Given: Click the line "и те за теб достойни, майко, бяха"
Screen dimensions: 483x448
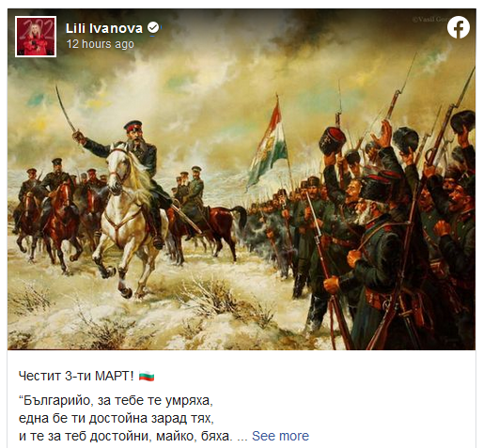Looking at the screenshot, I should tap(126, 436).
